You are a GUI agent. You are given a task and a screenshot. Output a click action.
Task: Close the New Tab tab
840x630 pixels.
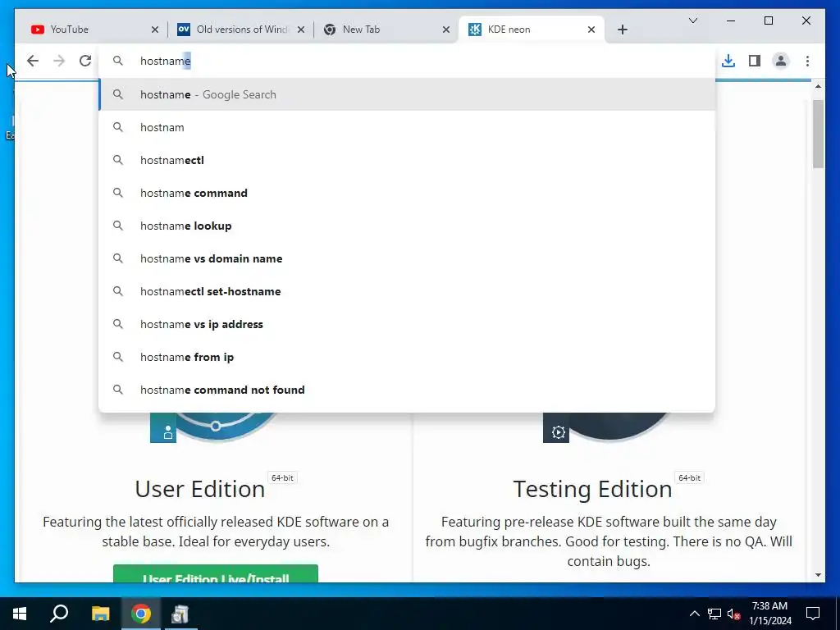pyautogui.click(x=445, y=30)
